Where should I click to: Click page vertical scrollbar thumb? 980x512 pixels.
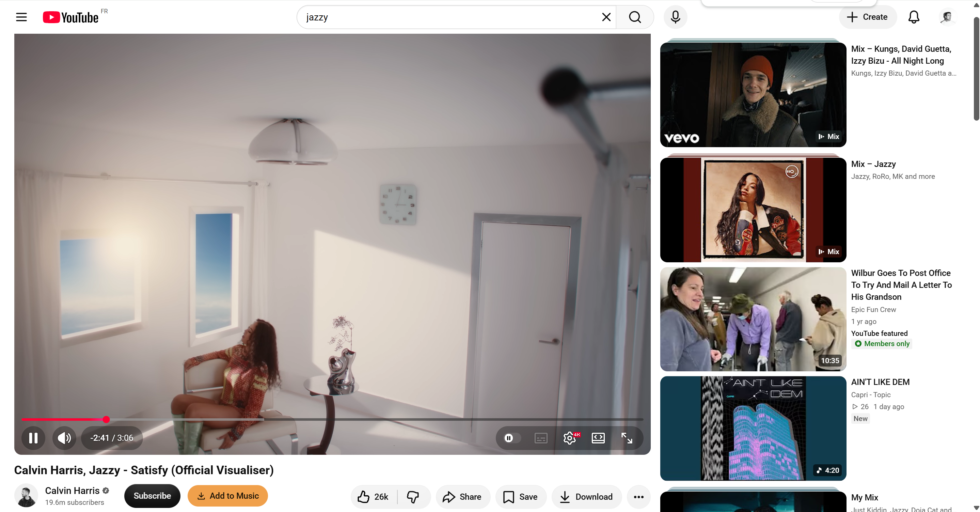976,68
